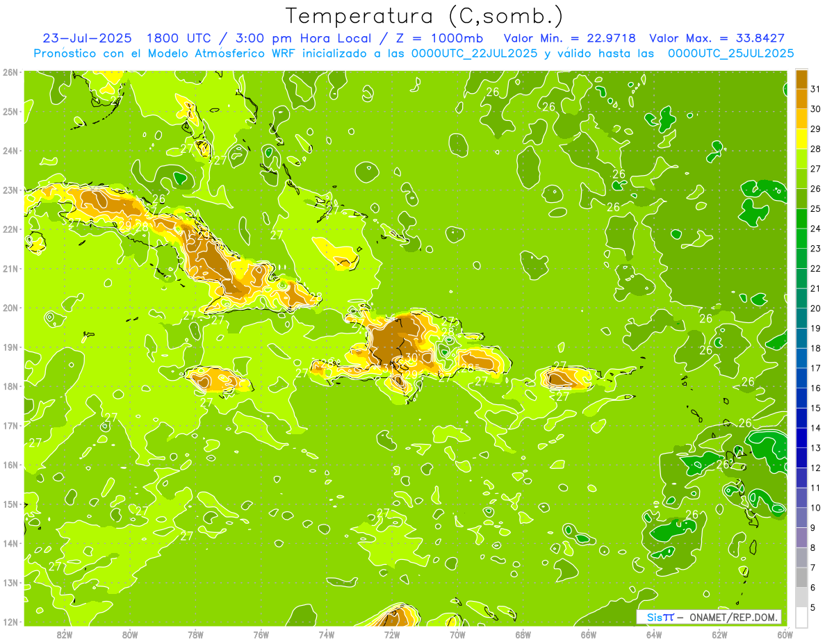Click the "16N" latitude axis label
The image size is (834, 644).
[10, 465]
